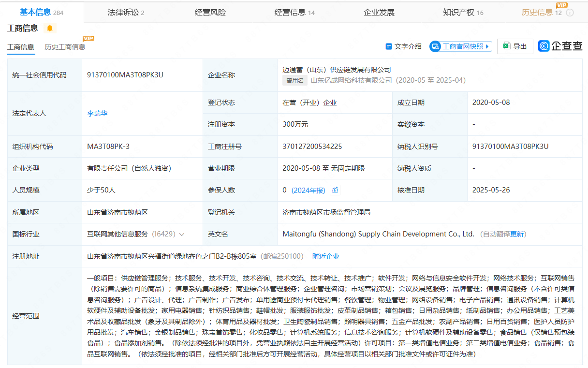This screenshot has height=368, width=588.
Task: Expand the arrow on 工商官网快照
Action: [487, 46]
